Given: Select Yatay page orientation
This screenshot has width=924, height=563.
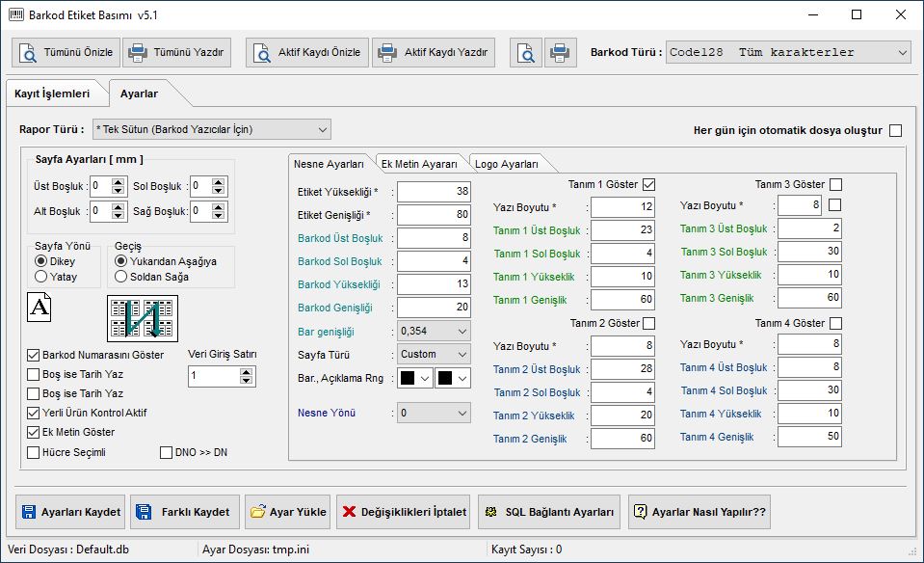Looking at the screenshot, I should 40,277.
